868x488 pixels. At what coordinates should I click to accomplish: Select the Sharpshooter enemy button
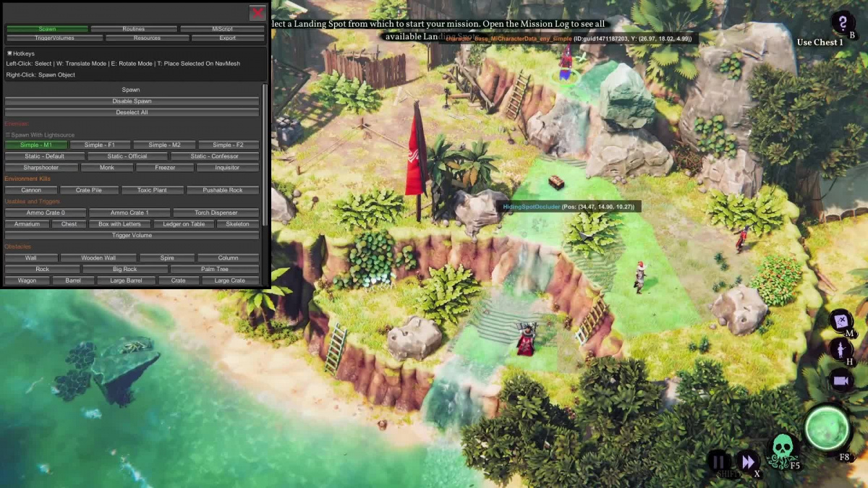[41, 168]
